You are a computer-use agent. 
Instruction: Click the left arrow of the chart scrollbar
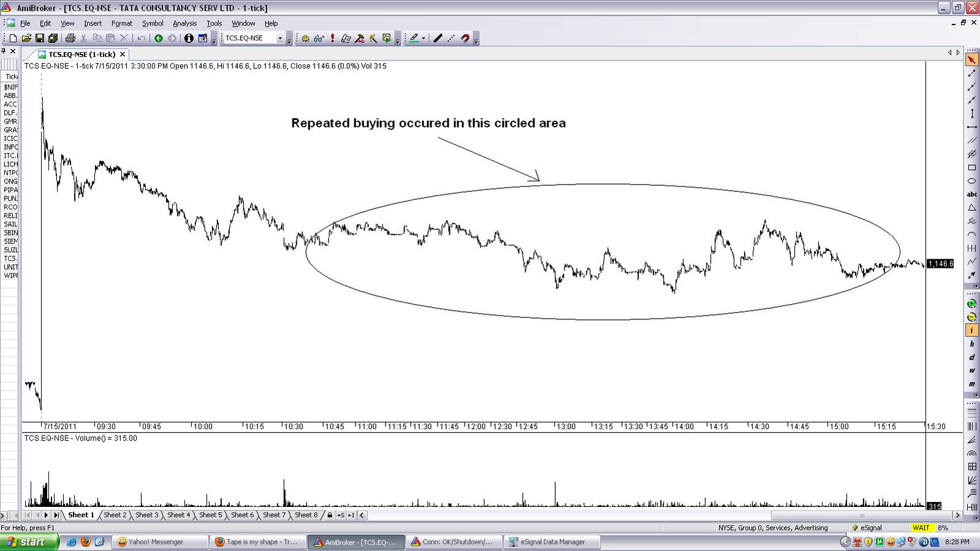(x=362, y=515)
